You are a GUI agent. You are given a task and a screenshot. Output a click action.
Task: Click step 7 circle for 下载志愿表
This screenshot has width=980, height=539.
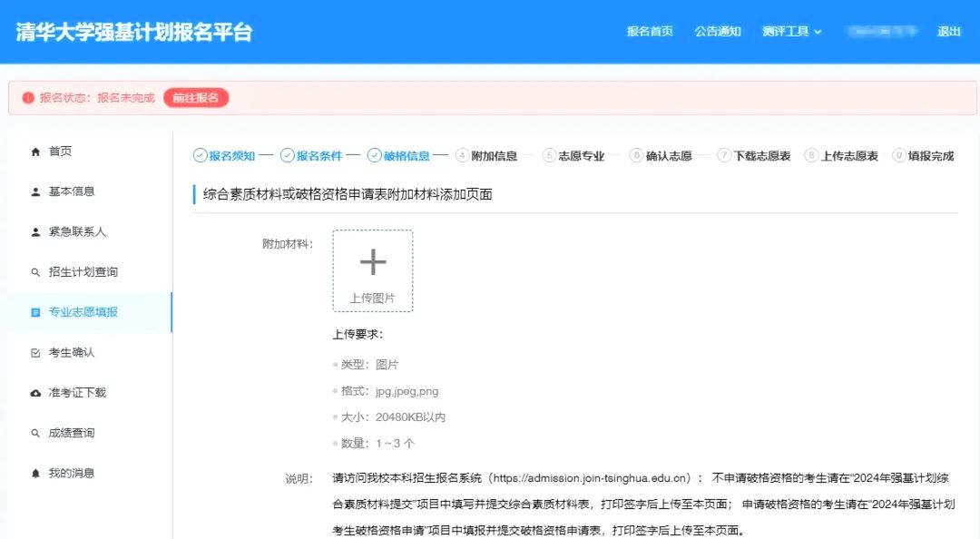pyautogui.click(x=724, y=155)
